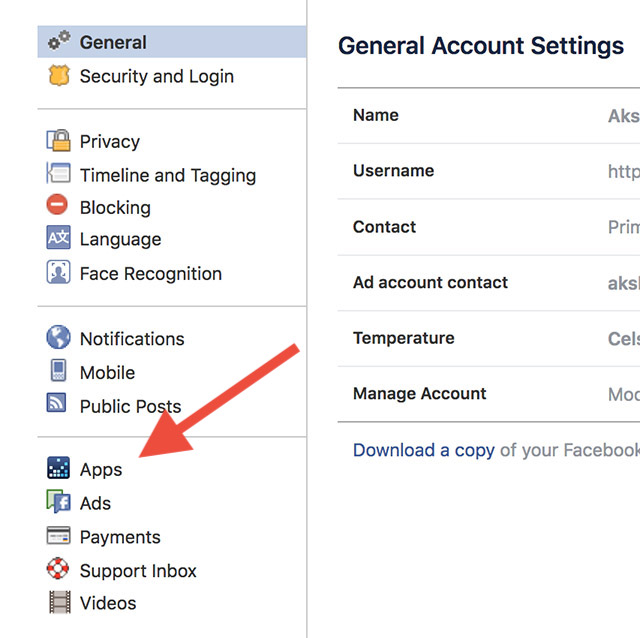Edit the Temperature setting row

pos(489,338)
